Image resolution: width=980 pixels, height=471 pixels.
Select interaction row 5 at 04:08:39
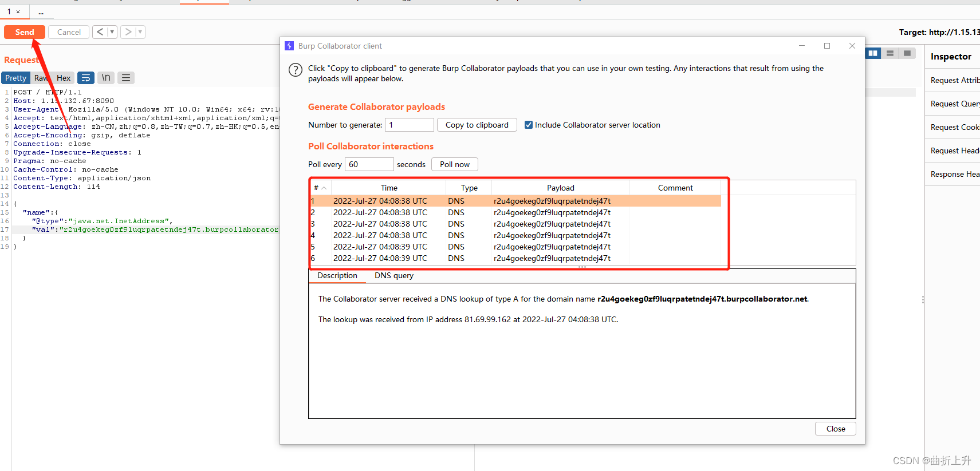515,247
